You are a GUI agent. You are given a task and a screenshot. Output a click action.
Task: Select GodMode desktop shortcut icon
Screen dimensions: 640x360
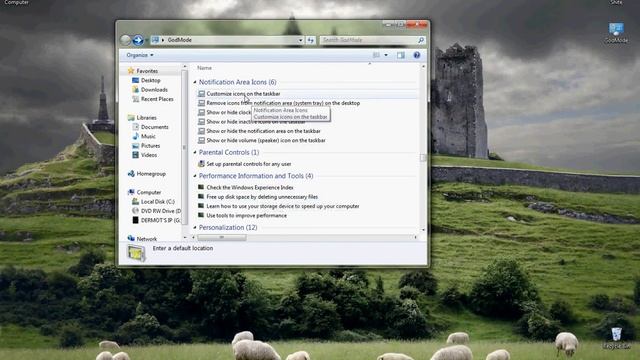point(616,33)
